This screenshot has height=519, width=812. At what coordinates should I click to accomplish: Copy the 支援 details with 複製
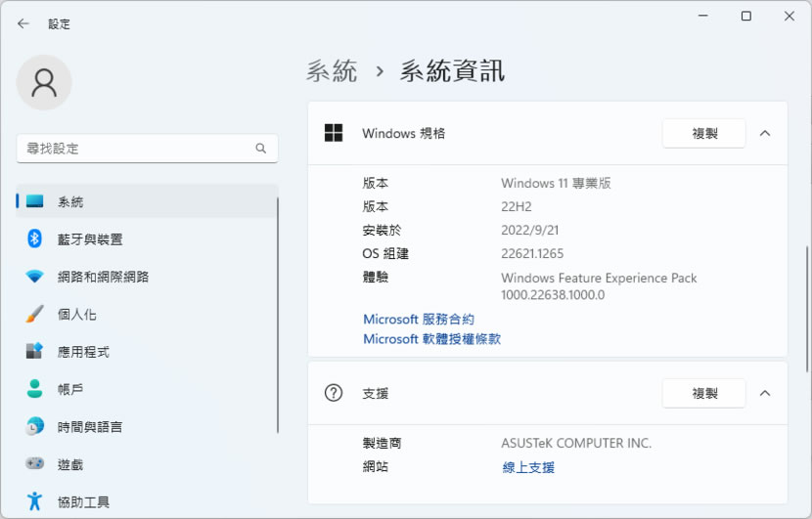click(704, 393)
